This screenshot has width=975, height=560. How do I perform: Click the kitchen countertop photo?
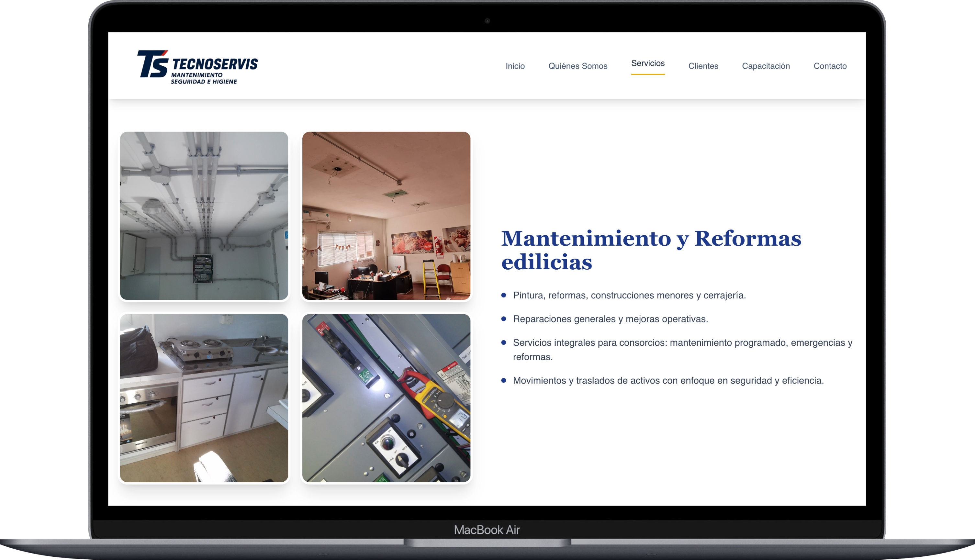tap(204, 398)
